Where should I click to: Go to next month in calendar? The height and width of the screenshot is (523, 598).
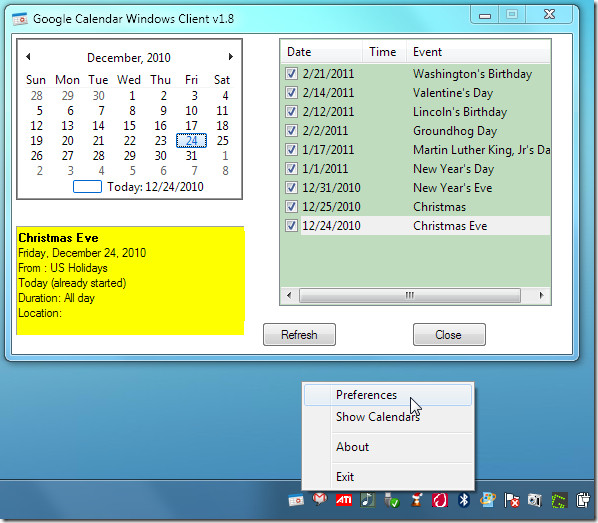point(230,56)
